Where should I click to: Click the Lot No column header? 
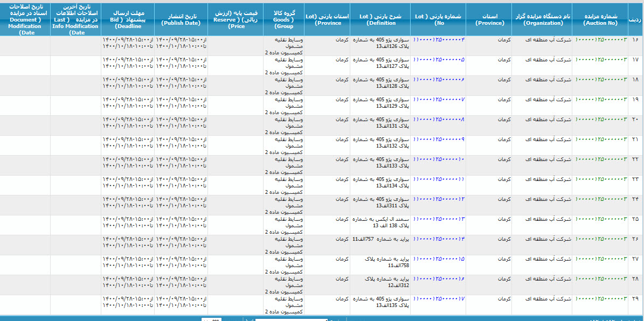pos(439,20)
